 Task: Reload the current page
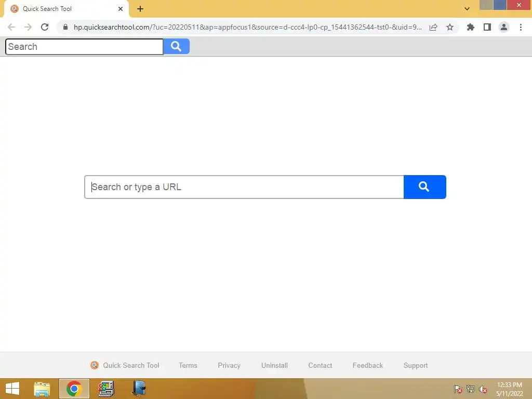(x=45, y=27)
